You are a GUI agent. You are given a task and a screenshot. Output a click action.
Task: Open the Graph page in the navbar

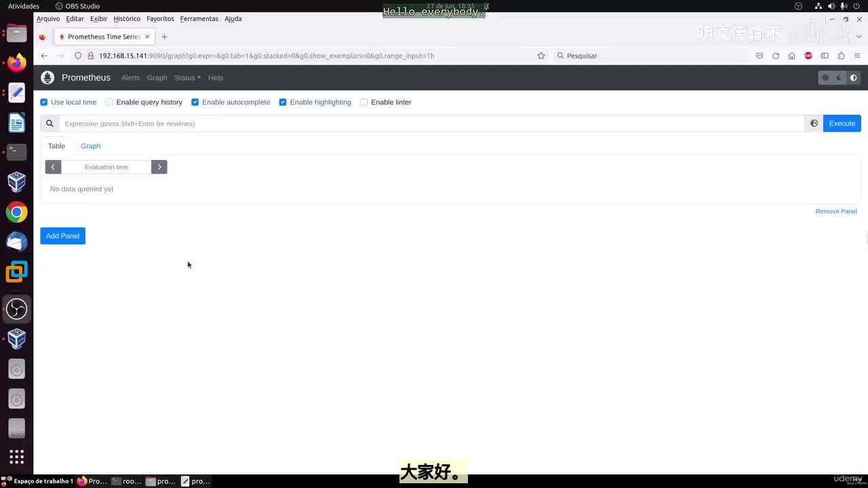point(157,78)
